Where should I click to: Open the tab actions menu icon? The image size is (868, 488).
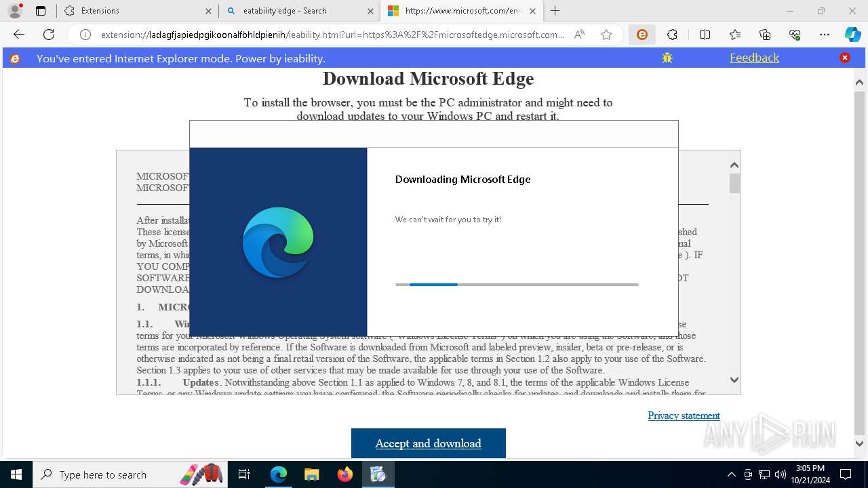pyautogui.click(x=41, y=11)
